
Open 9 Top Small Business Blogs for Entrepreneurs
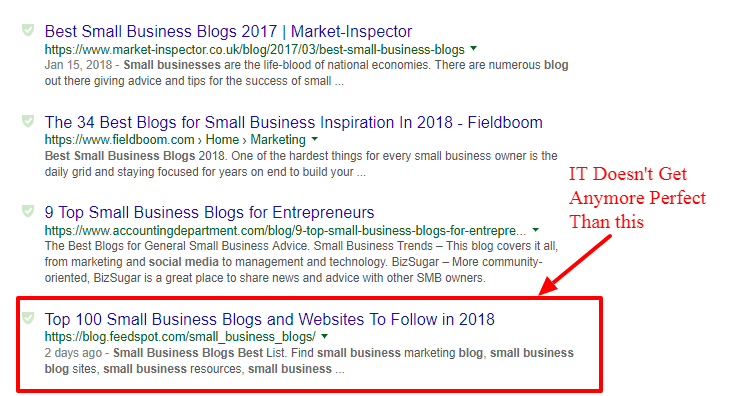[x=210, y=212]
